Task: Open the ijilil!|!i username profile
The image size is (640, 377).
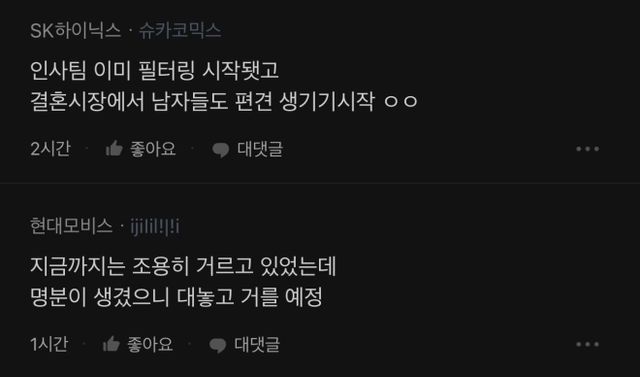Action: pyautogui.click(x=155, y=226)
